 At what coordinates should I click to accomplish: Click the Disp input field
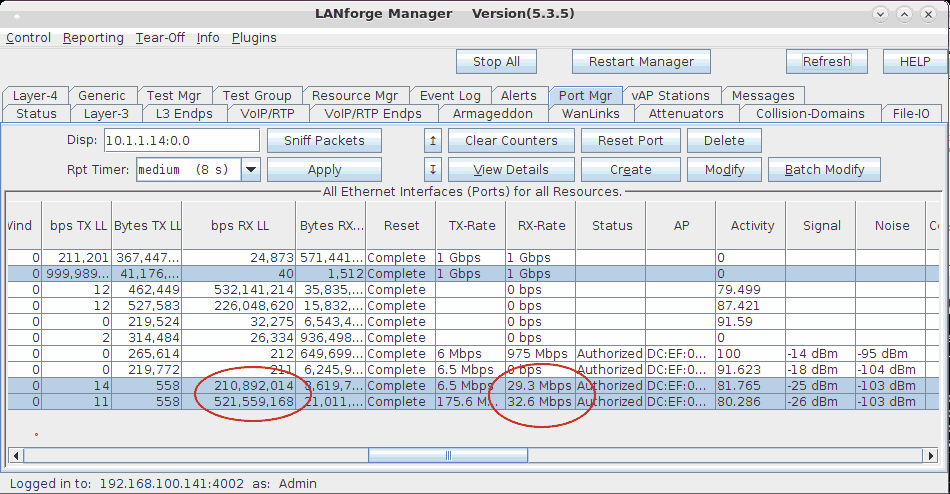click(182, 141)
